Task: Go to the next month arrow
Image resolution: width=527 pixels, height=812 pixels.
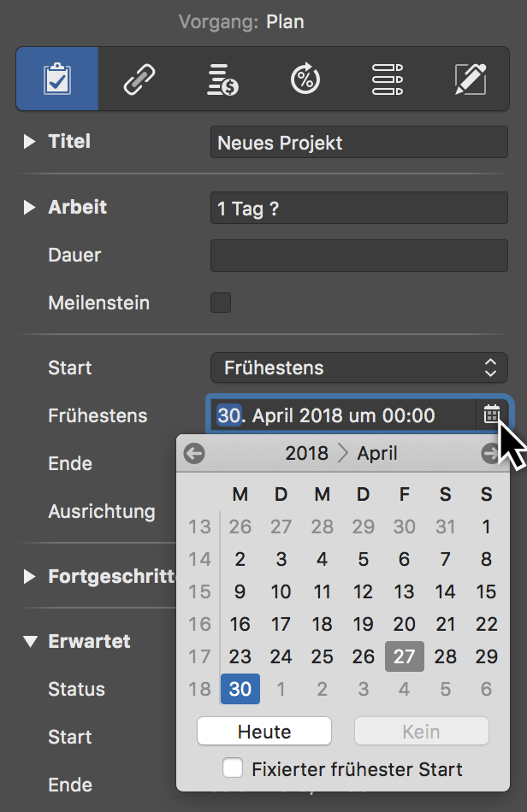Action: (x=489, y=454)
